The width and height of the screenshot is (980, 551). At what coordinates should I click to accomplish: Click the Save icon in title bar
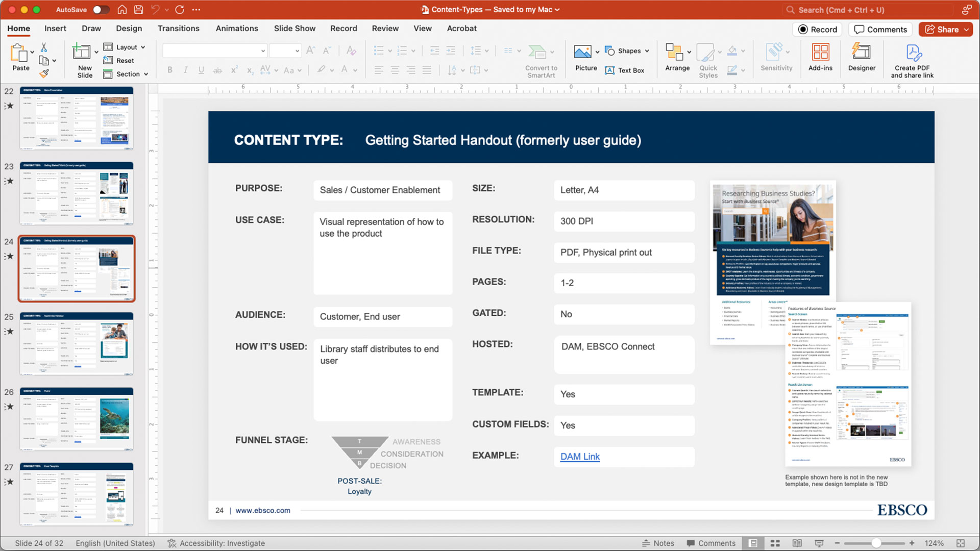pos(138,10)
